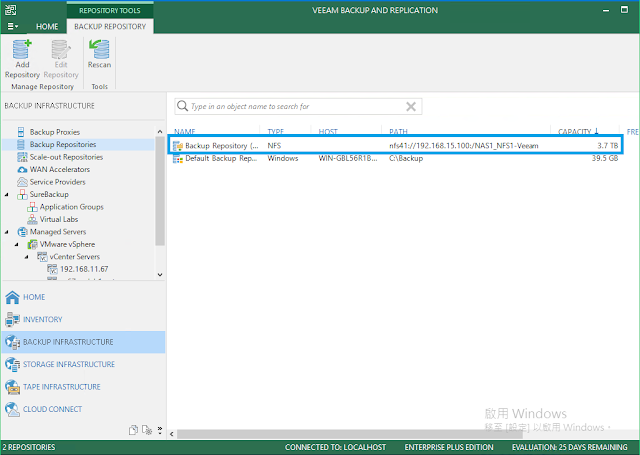Click the REPOSITORY TOOLS tab header

click(110, 11)
